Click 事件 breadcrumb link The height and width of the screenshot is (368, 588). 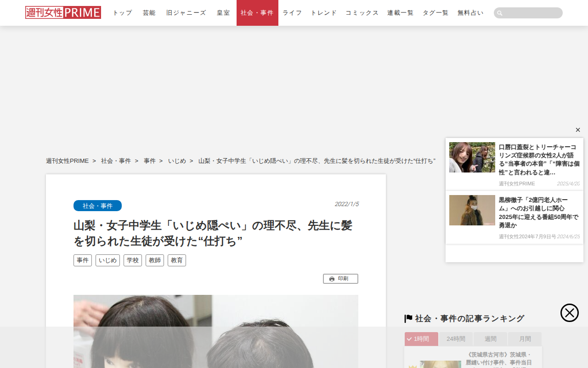[x=150, y=161]
